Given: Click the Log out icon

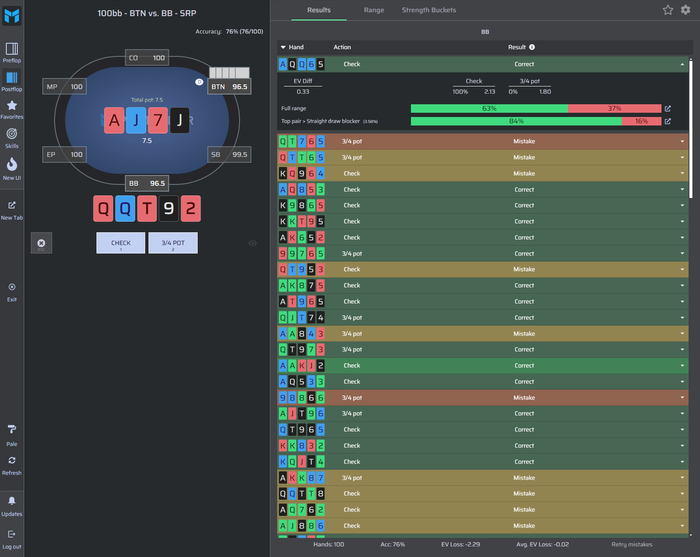Looking at the screenshot, I should tap(12, 539).
